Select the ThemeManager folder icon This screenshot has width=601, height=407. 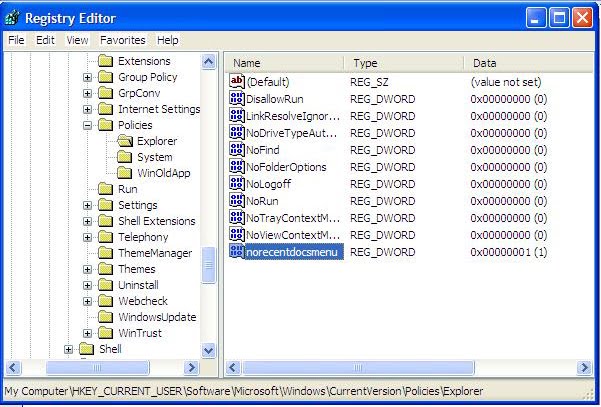point(105,253)
